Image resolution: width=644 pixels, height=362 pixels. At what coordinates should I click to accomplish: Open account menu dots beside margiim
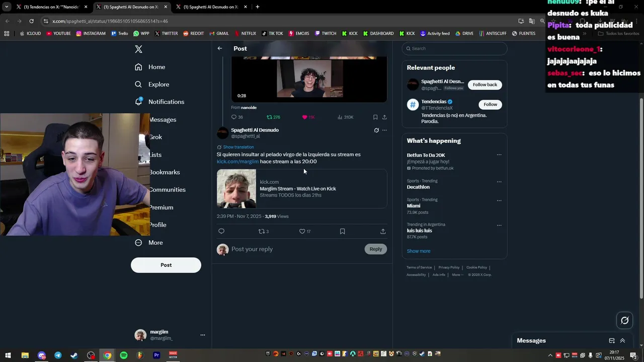203,335
